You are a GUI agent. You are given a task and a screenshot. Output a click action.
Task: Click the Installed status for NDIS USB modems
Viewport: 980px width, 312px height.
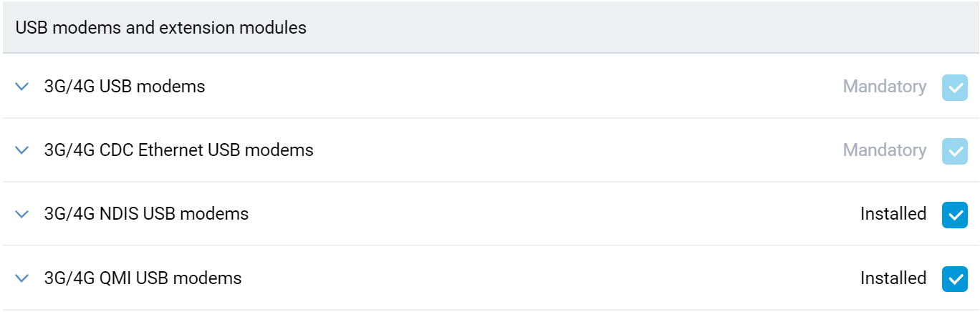tap(893, 214)
